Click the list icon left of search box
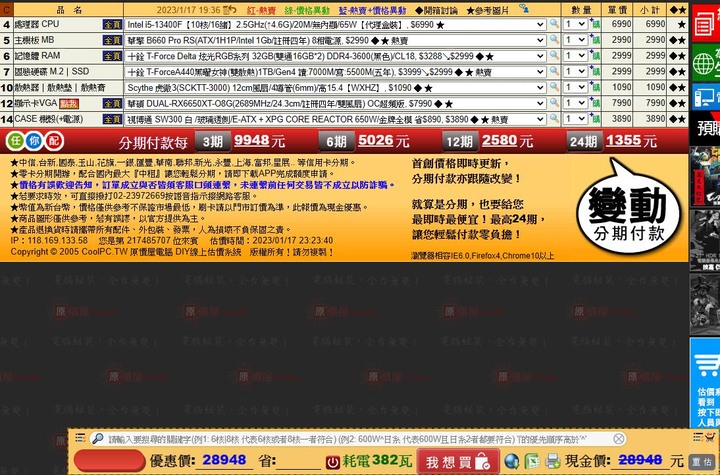The image size is (720, 475). click(x=80, y=438)
